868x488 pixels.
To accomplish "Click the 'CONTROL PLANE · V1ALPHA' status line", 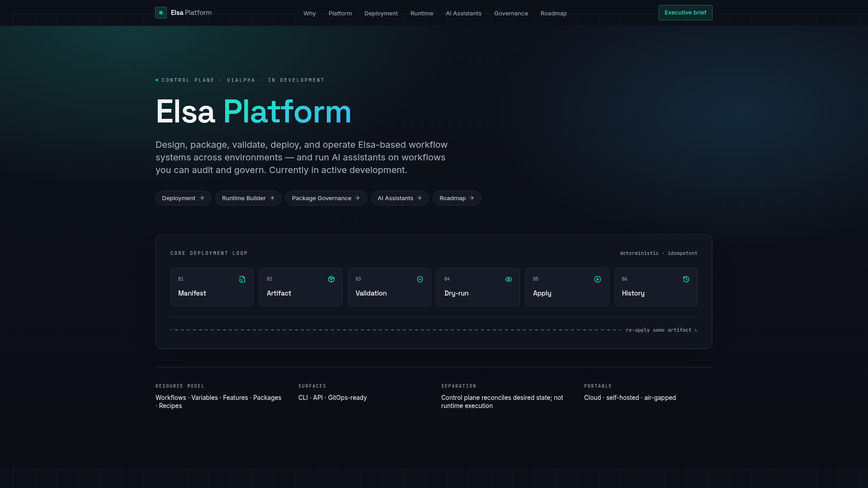I will click(x=240, y=80).
